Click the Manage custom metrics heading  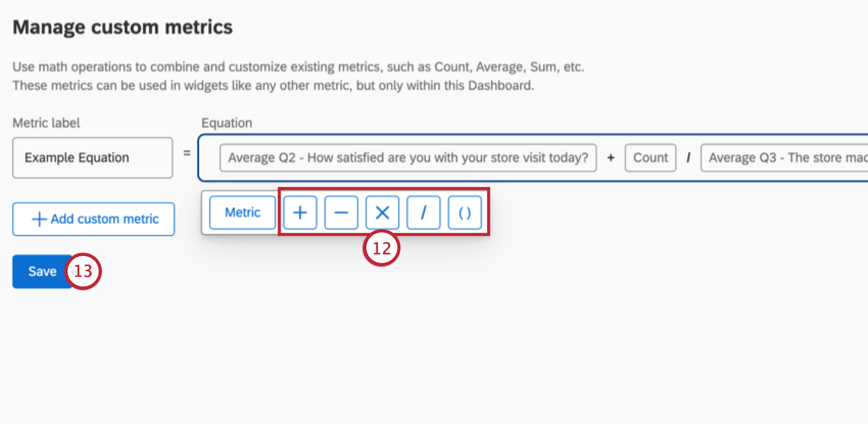123,27
